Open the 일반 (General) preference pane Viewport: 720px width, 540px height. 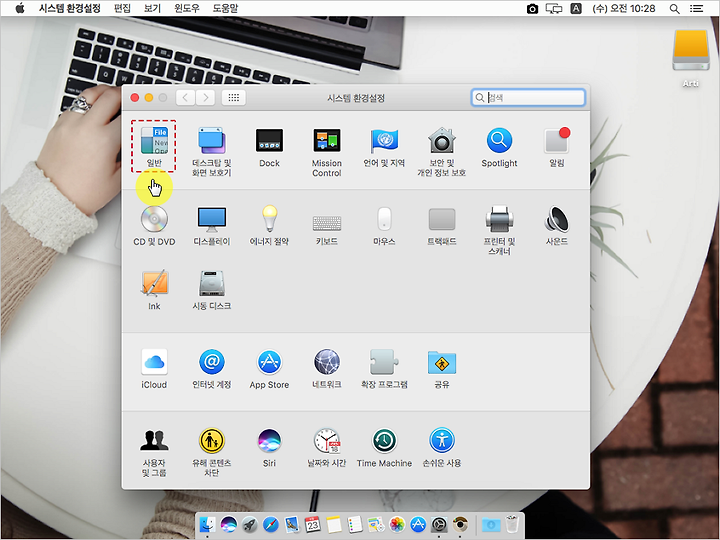coord(154,146)
